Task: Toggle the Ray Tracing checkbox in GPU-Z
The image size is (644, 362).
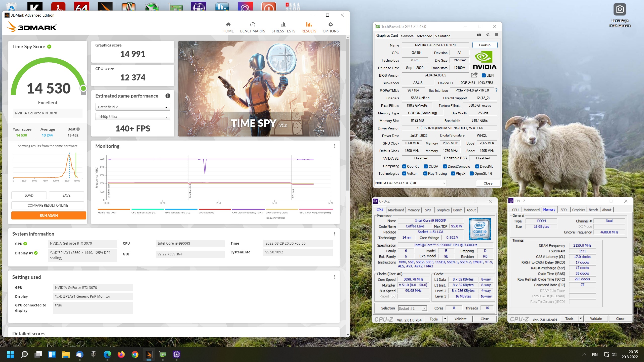Action: 425,173
